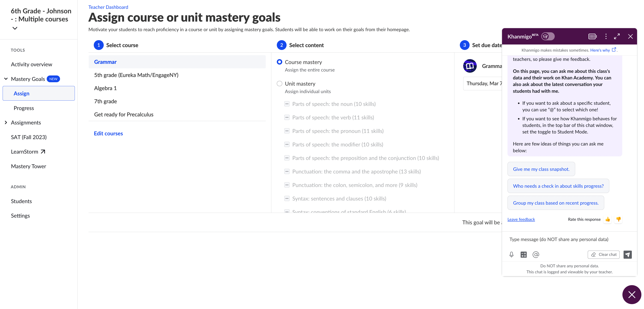Check Punctuation: the comma and apostrophe unit
The width and height of the screenshot is (644, 309).
click(287, 171)
